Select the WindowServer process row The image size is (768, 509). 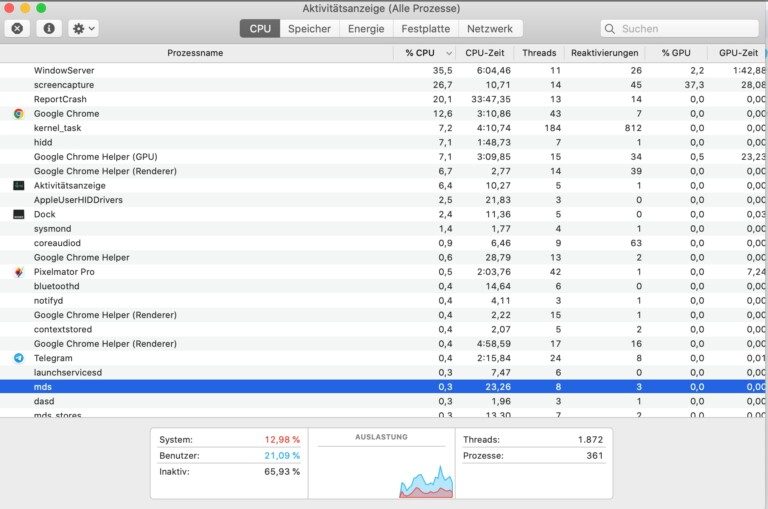tap(384, 71)
